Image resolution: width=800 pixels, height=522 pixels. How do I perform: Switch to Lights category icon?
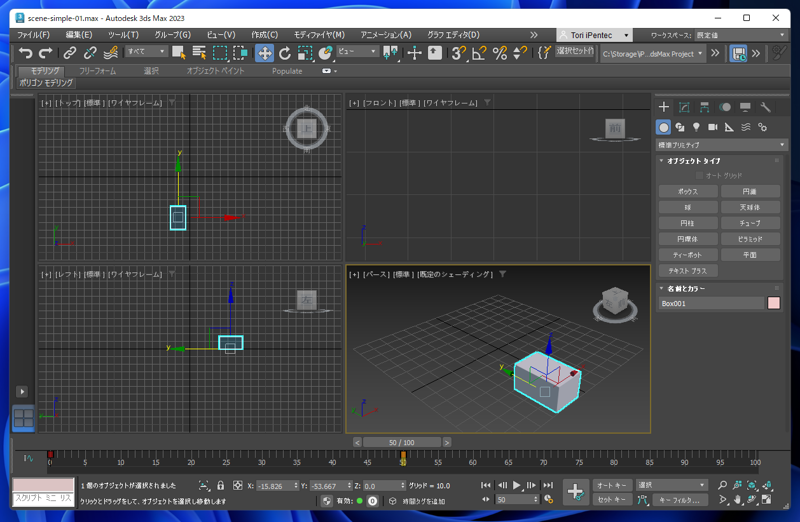point(696,127)
